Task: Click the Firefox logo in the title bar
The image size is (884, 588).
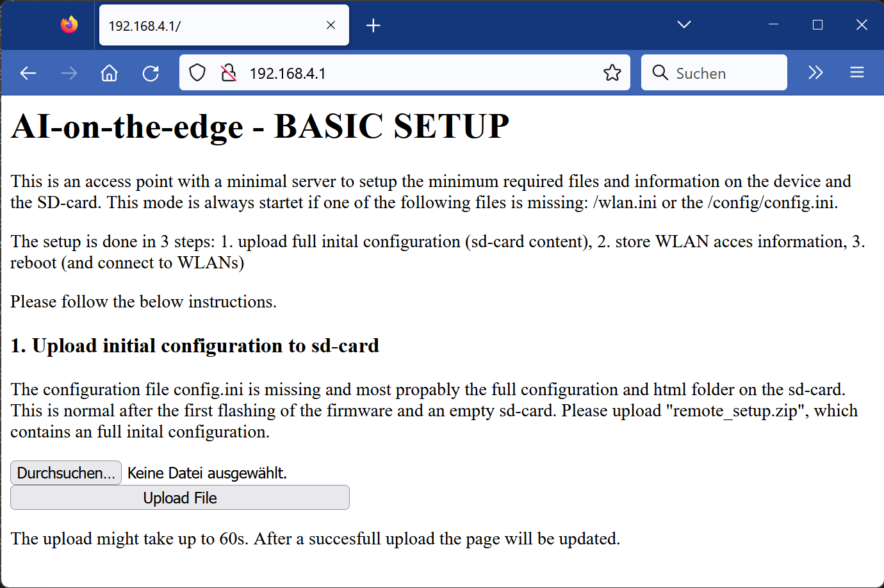Action: (69, 24)
